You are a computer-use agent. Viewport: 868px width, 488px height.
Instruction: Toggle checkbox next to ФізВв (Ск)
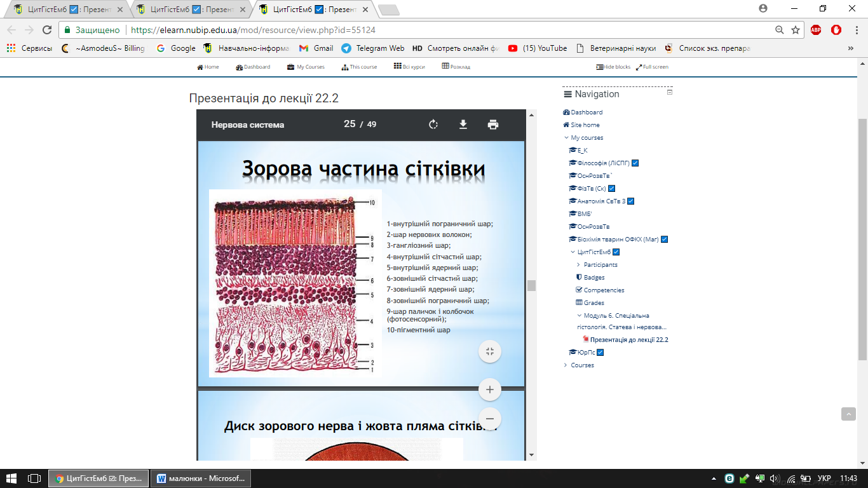point(612,189)
